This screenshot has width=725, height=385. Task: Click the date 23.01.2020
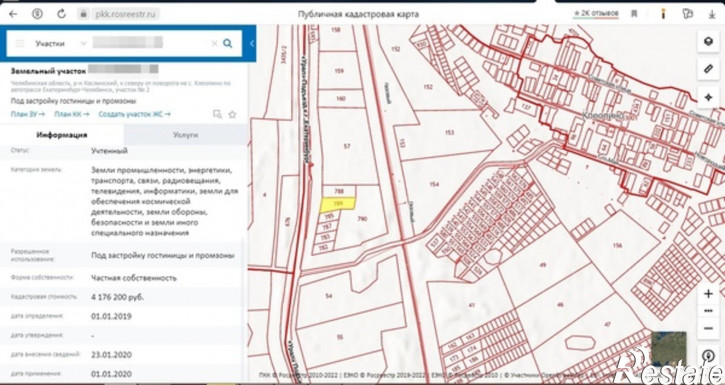pyautogui.click(x=111, y=354)
